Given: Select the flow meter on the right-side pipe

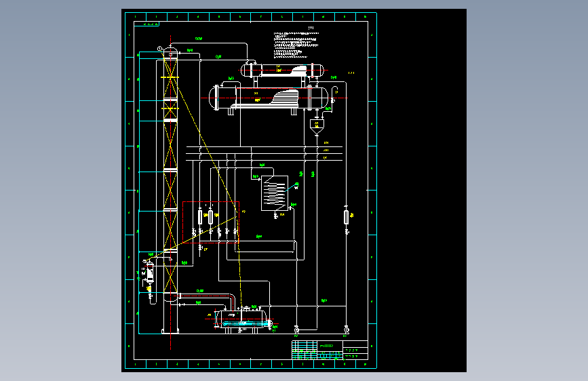Looking at the screenshot, I should (346, 217).
